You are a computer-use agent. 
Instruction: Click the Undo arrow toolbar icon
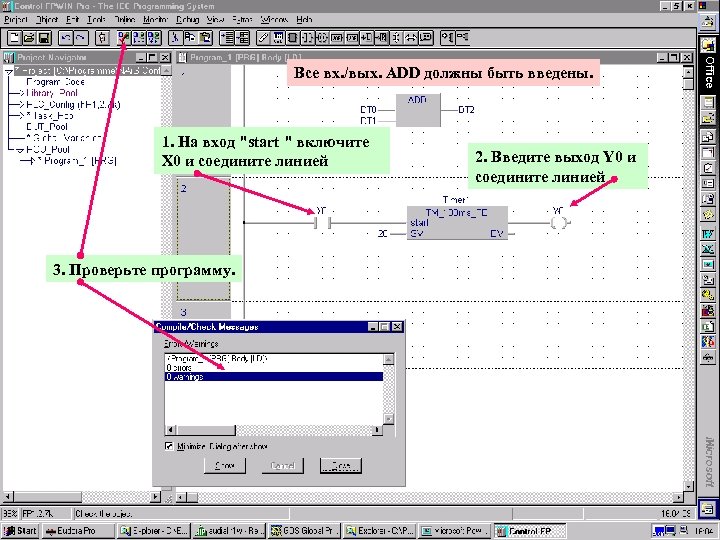(66, 38)
